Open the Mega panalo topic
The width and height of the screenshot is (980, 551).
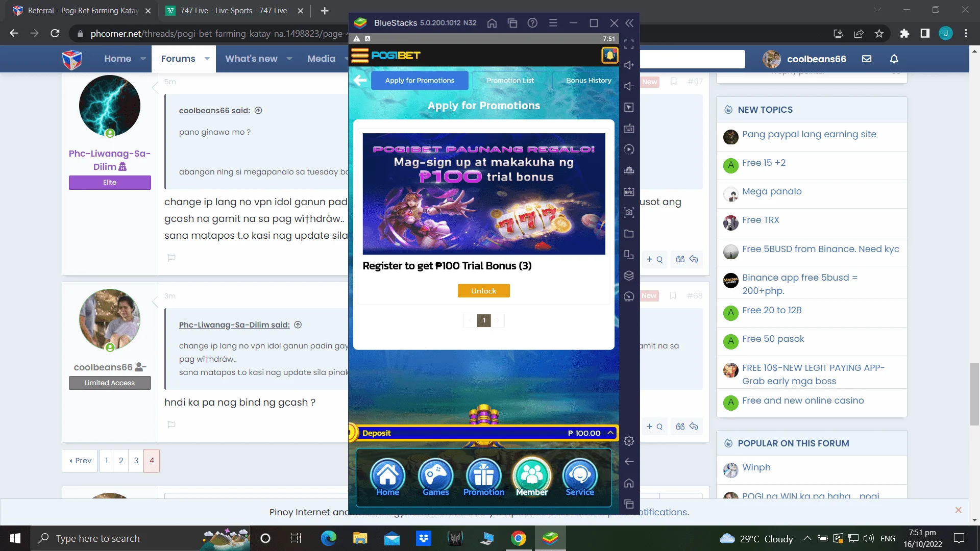click(772, 192)
